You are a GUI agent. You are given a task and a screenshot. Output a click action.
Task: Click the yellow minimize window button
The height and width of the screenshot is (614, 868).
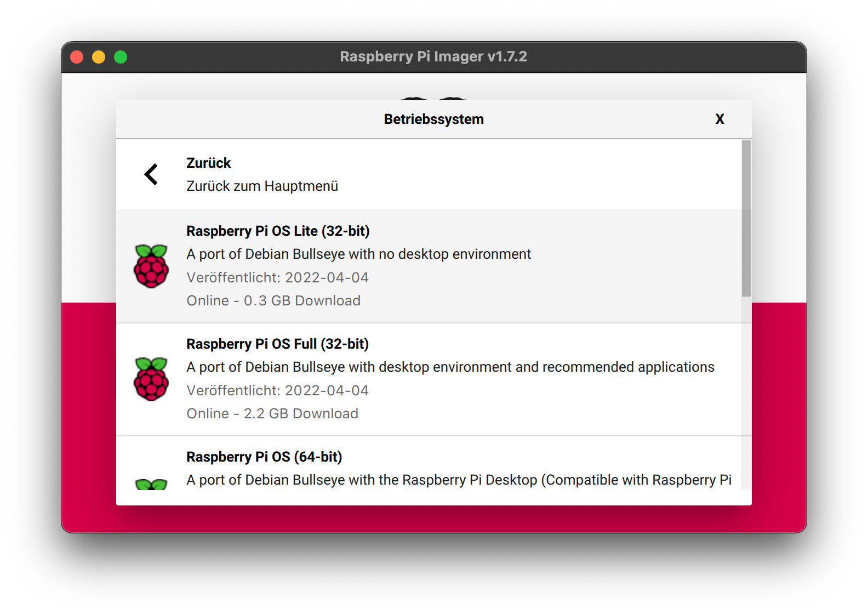(99, 57)
